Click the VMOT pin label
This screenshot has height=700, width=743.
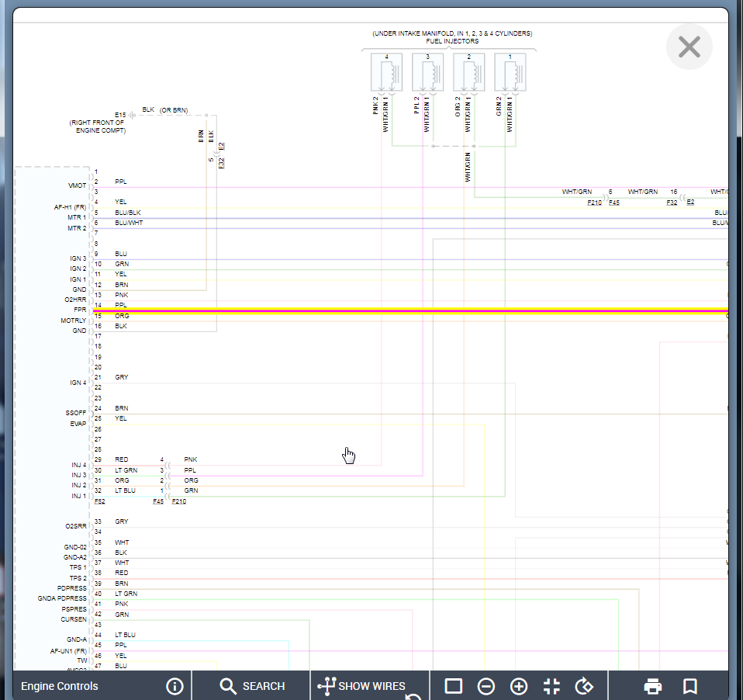click(78, 185)
